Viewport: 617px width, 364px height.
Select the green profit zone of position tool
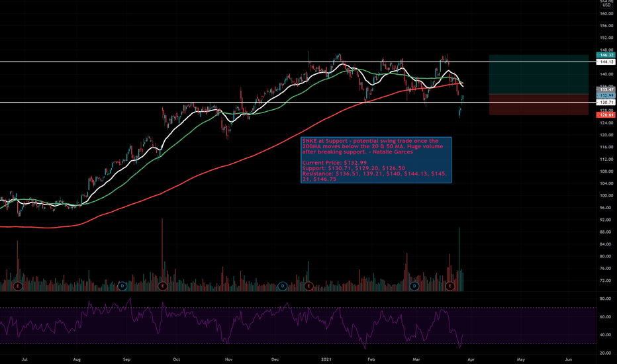[x=539, y=74]
